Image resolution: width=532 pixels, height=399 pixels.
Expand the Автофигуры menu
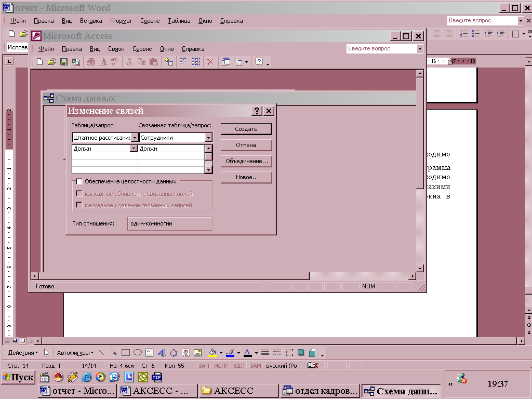pos(75,353)
